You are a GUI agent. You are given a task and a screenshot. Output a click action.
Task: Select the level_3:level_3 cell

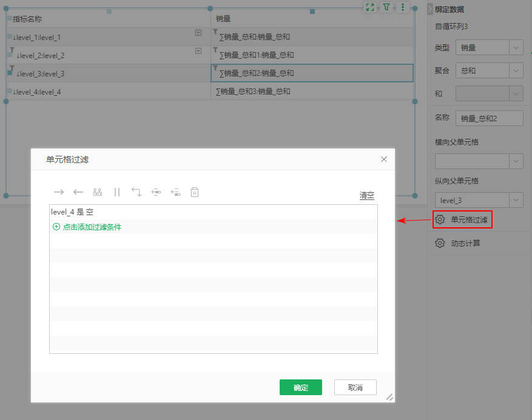pyautogui.click(x=109, y=73)
